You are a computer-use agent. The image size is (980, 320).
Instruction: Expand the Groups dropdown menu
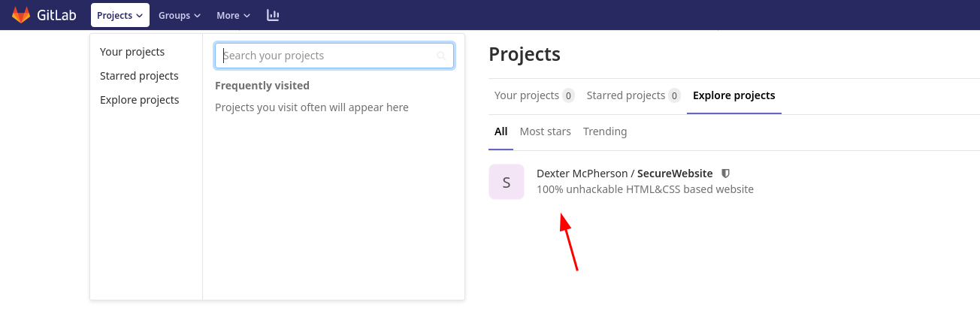[x=179, y=15]
